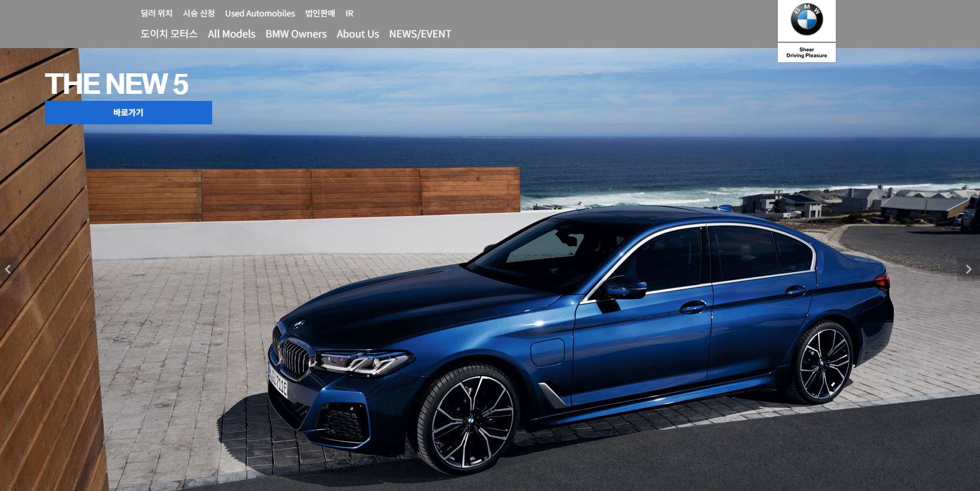Open the IR link
The width and height of the screenshot is (980, 491).
pos(349,13)
